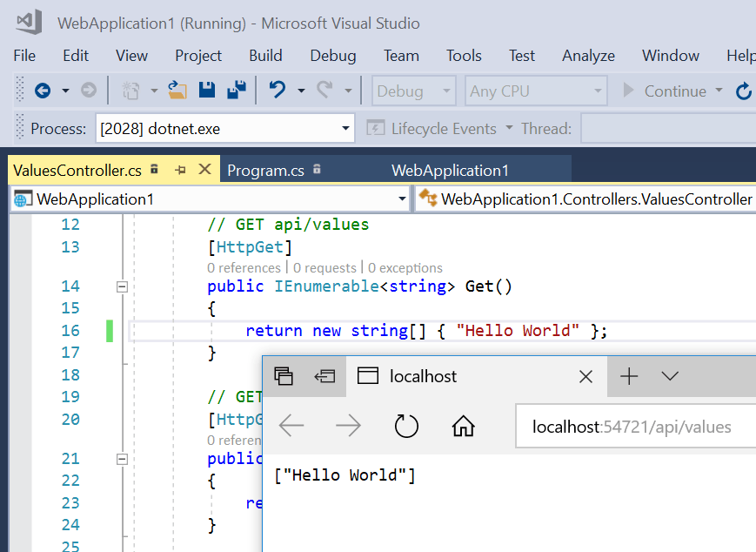The height and width of the screenshot is (552, 756).
Task: Switch to the Program.cs tab
Action: coord(274,170)
